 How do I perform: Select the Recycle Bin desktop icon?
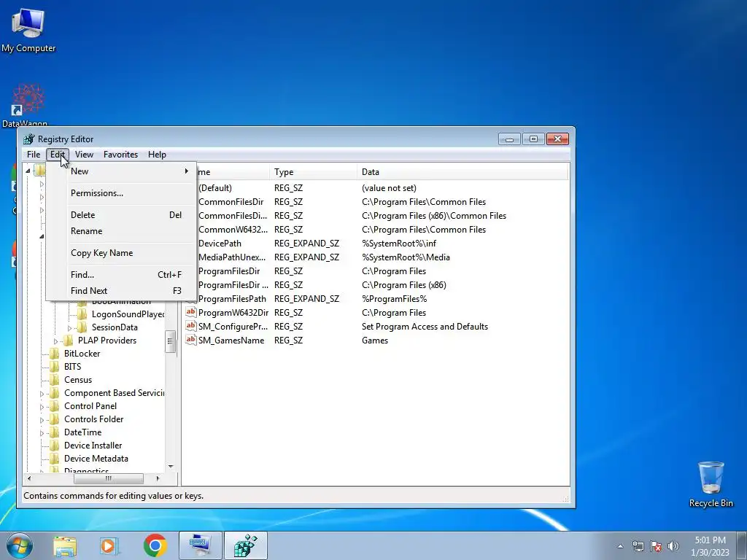point(711,484)
